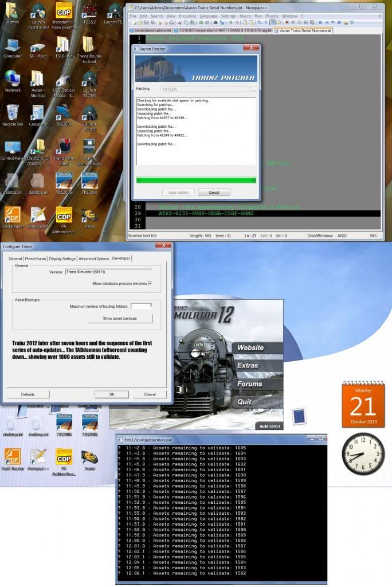Open the Recycle Bin
The height and width of the screenshot is (587, 392).
pos(13,115)
